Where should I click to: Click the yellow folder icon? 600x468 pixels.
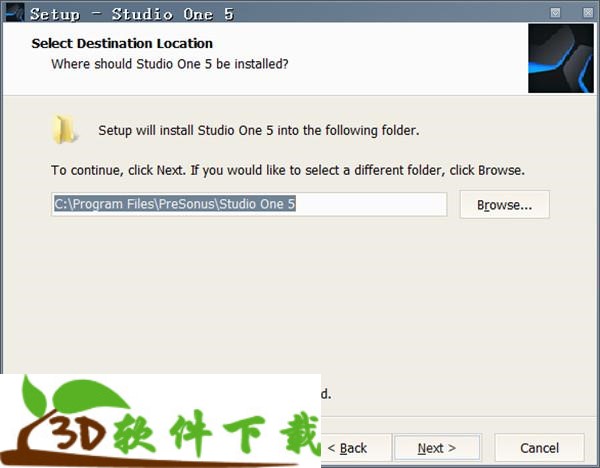64,130
